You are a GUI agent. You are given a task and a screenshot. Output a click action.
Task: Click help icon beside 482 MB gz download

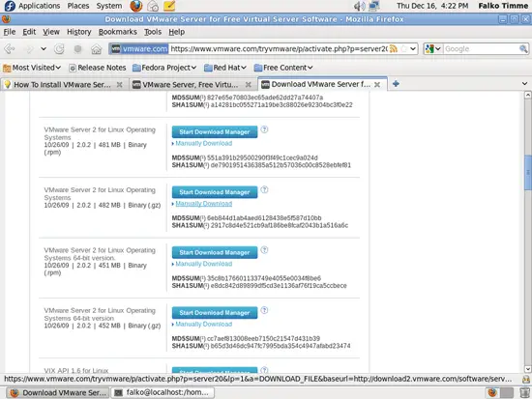(x=264, y=189)
